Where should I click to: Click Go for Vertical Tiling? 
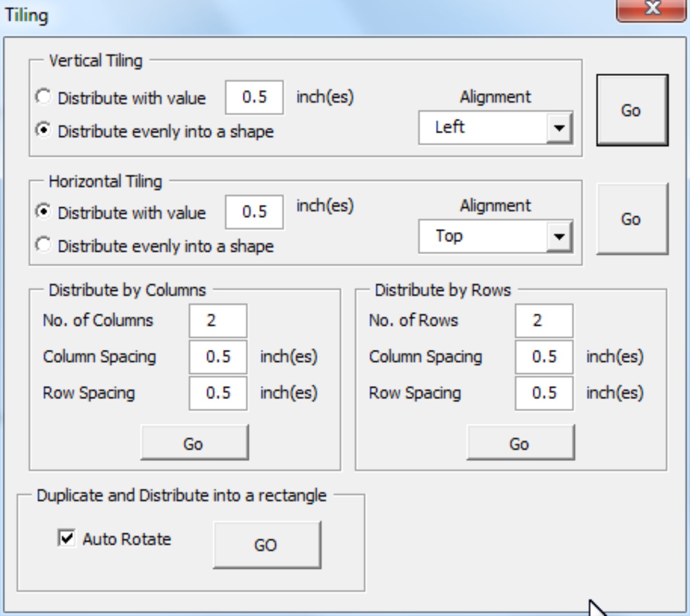pos(633,110)
